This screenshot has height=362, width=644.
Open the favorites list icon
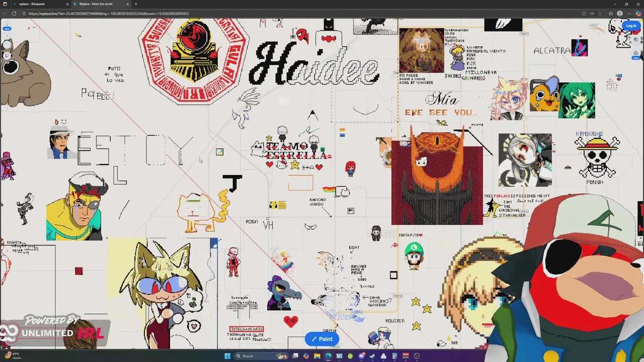pos(611,14)
